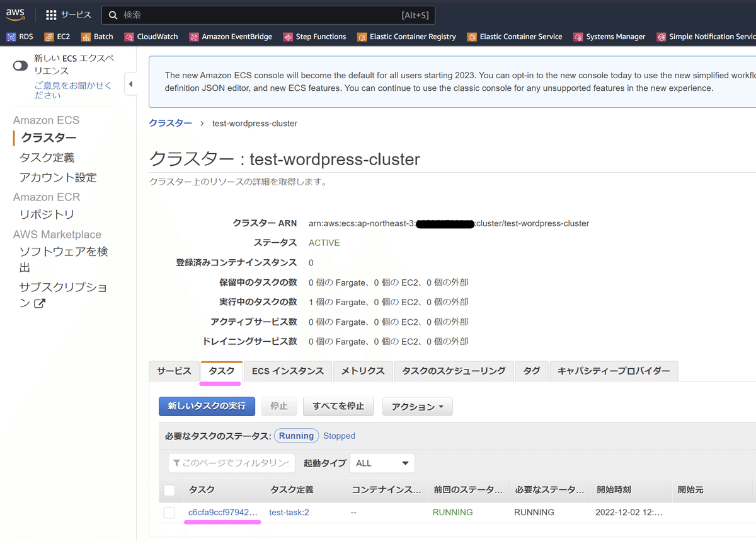Open Systems Manager bookmark icon

[578, 37]
